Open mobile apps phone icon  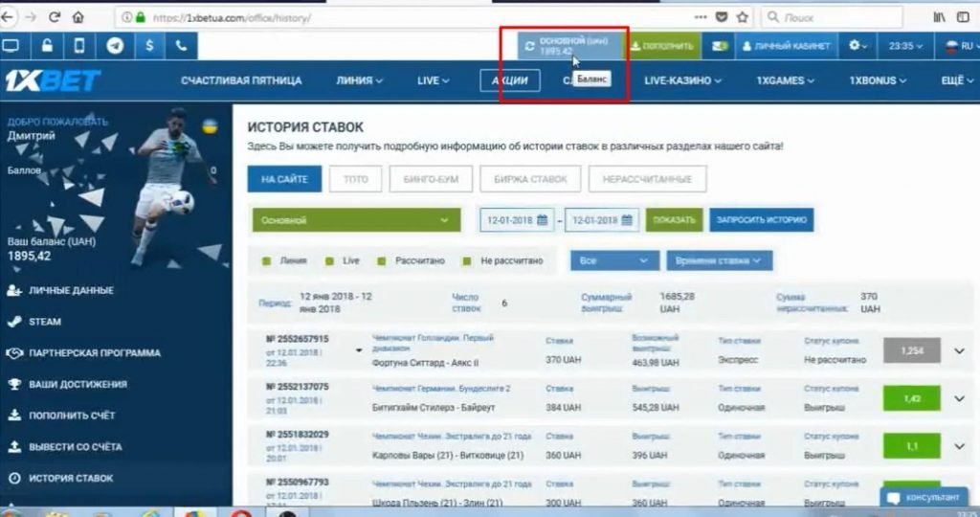tap(79, 46)
